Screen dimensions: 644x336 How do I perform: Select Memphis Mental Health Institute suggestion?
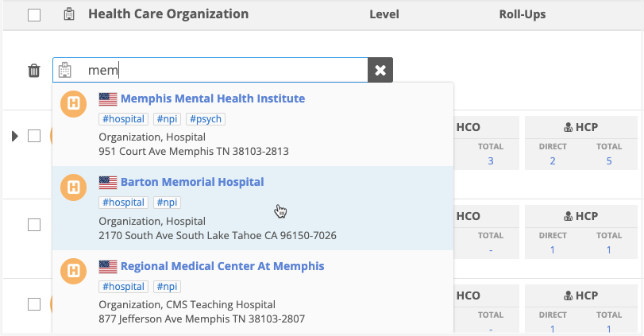coord(212,98)
